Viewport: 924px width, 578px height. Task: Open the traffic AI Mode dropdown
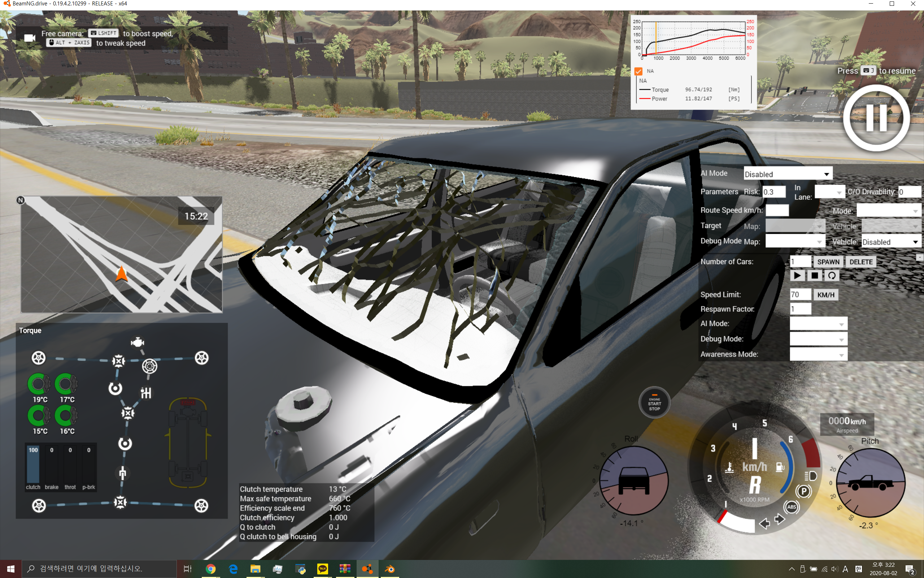coord(818,324)
